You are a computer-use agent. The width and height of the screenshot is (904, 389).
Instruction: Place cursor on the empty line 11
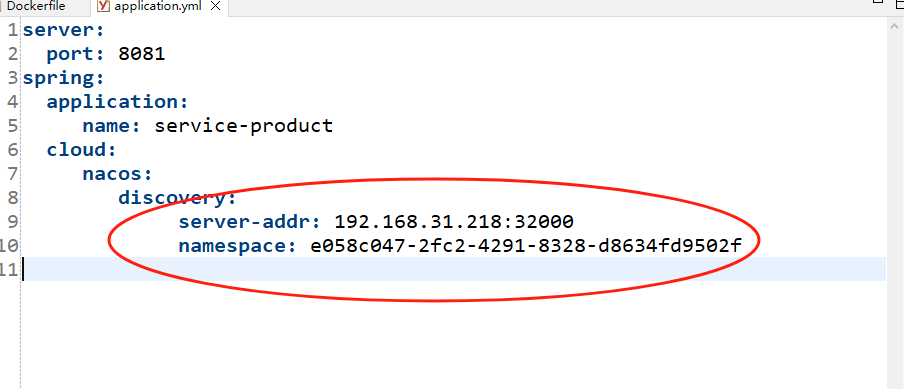tap(453, 269)
